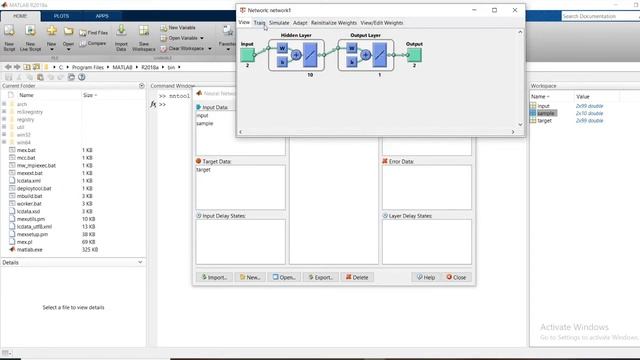Screen dimensions: 640x360
Task: Expand the win64 folder
Action: click(x=4, y=142)
